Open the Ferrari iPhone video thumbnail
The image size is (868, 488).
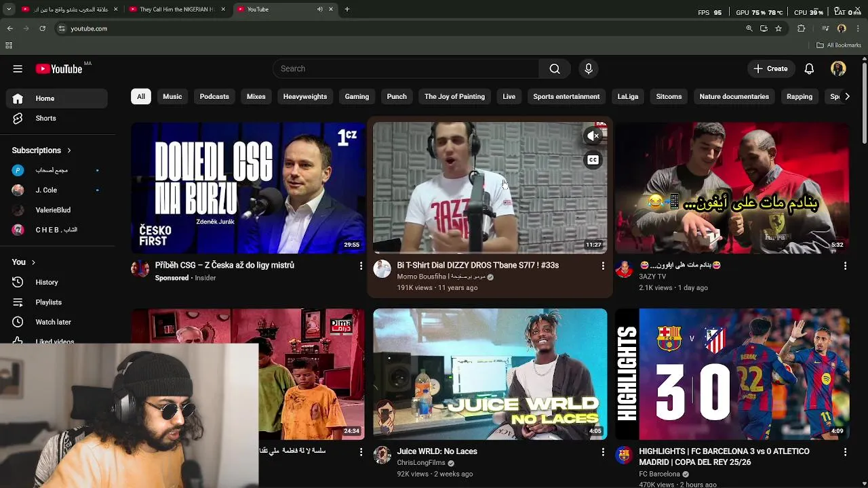click(x=732, y=188)
